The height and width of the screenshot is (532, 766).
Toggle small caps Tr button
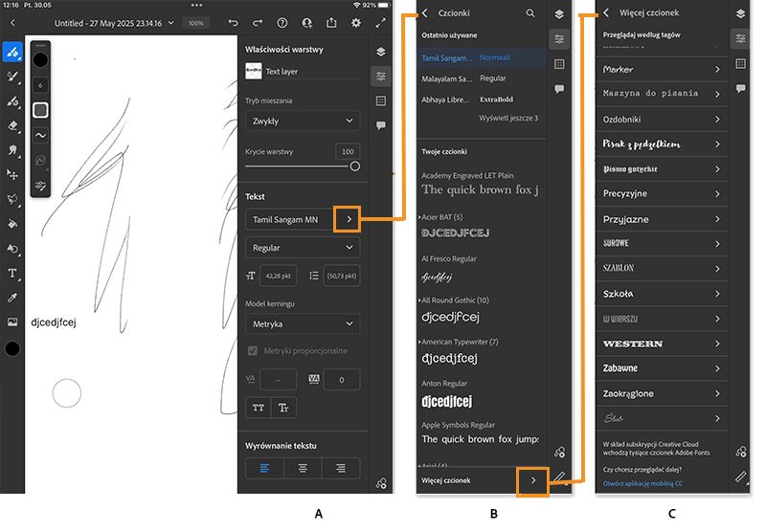pyautogui.click(x=283, y=408)
